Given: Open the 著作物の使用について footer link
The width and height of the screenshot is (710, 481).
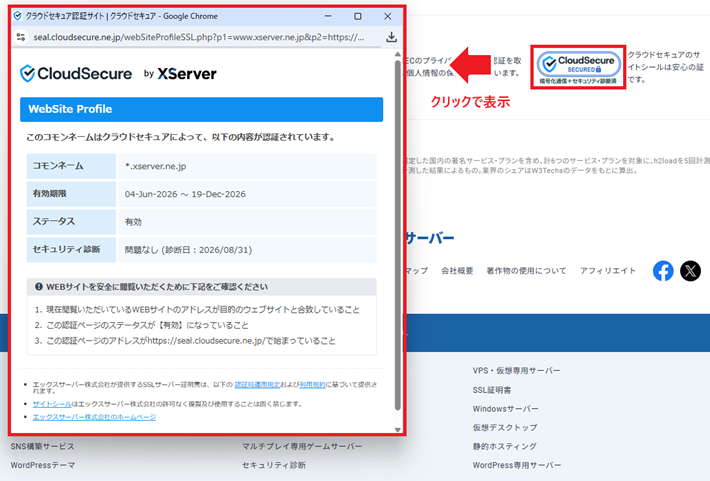Looking at the screenshot, I should [x=526, y=271].
